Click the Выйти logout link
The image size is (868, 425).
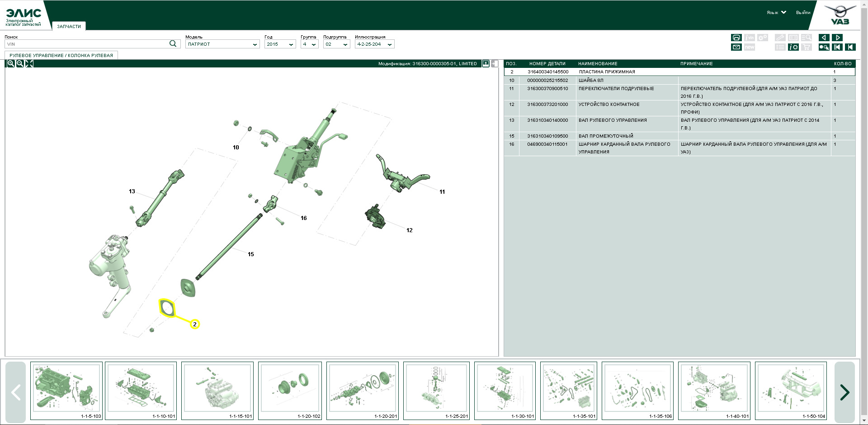point(803,13)
